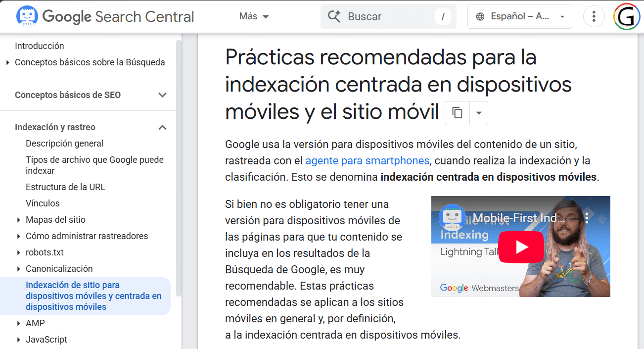
Task: Select Estructura de la URL in sidebar
Action: pyautogui.click(x=65, y=187)
